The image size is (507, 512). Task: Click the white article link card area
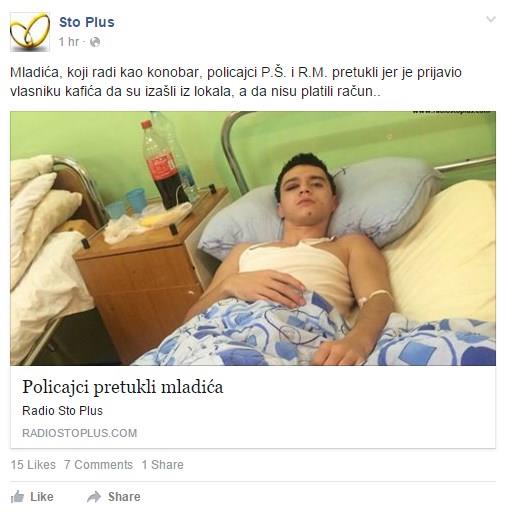point(253,407)
